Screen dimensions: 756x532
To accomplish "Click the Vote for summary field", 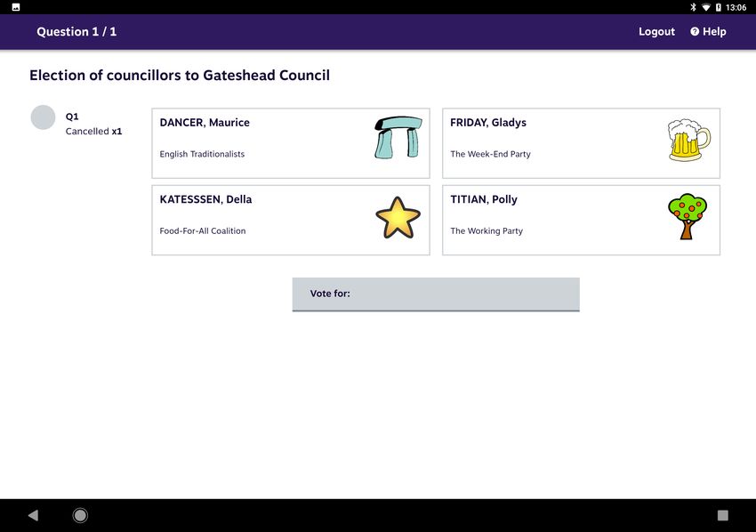I will [436, 294].
